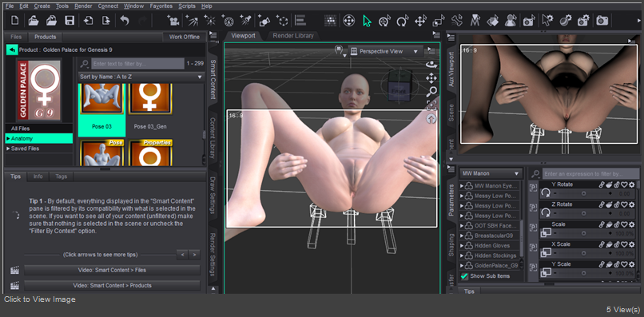Switch to the Files tab

pos(16,37)
